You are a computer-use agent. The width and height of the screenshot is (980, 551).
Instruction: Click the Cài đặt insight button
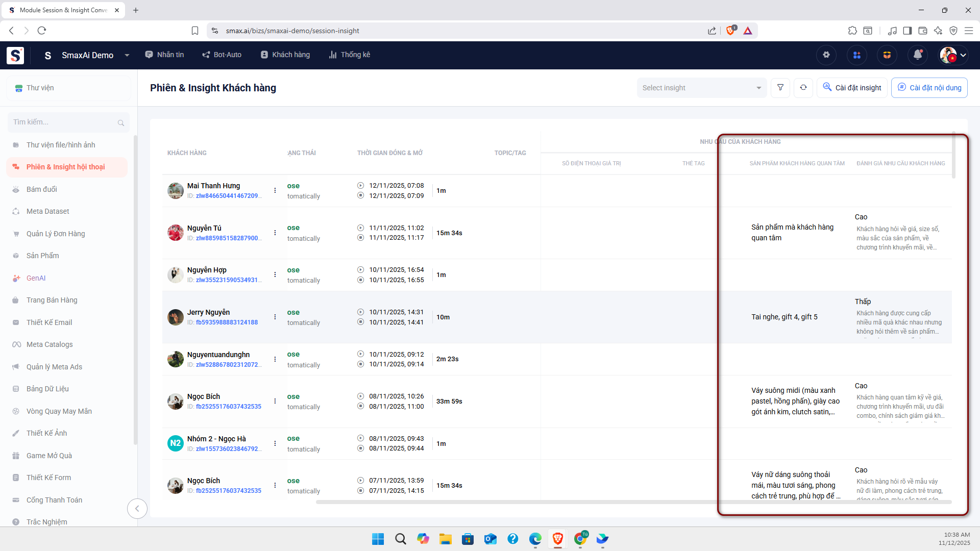(x=852, y=88)
